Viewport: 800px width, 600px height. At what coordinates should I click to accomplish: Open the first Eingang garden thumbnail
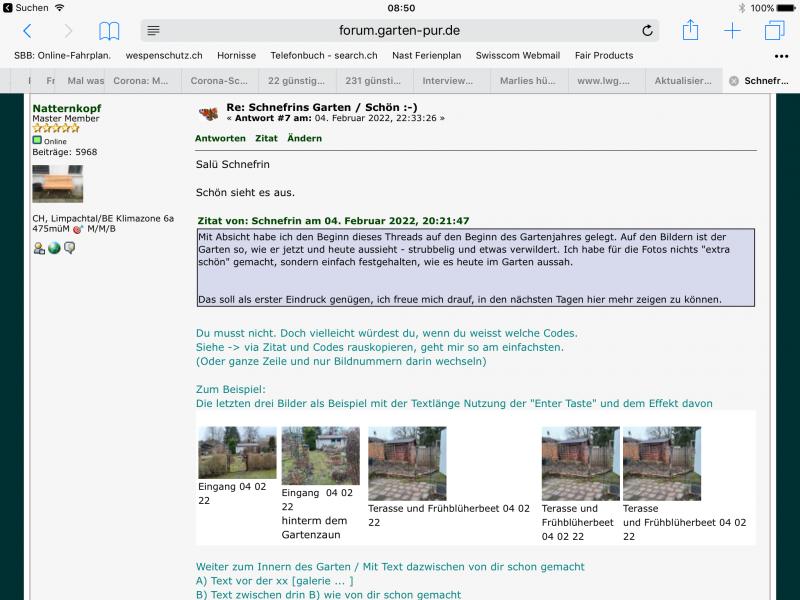(x=237, y=452)
